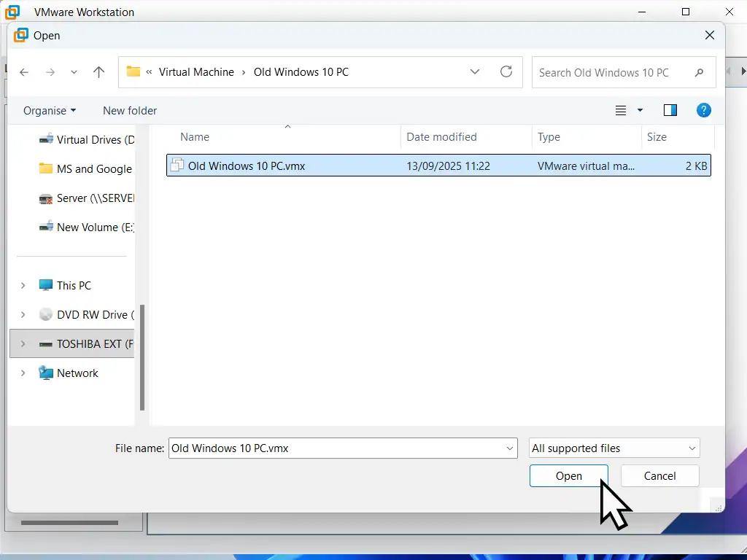Open the All supported files filter dropdown
Screen dimensions: 747x560
coord(614,448)
